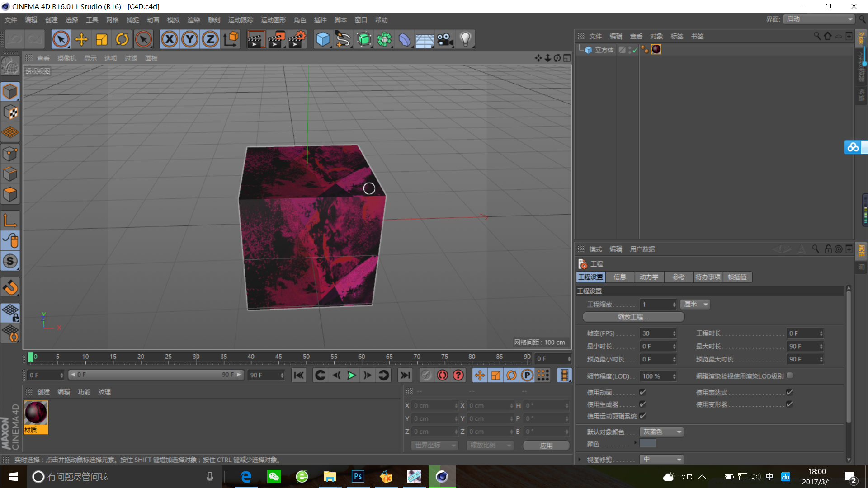Toggle the Y axis lock
868x488 pixels.
tap(190, 39)
